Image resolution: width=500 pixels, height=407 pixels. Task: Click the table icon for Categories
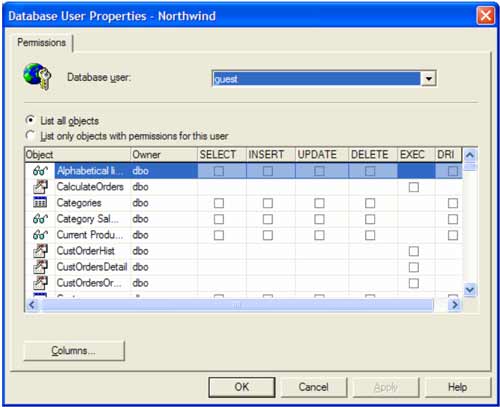point(40,202)
